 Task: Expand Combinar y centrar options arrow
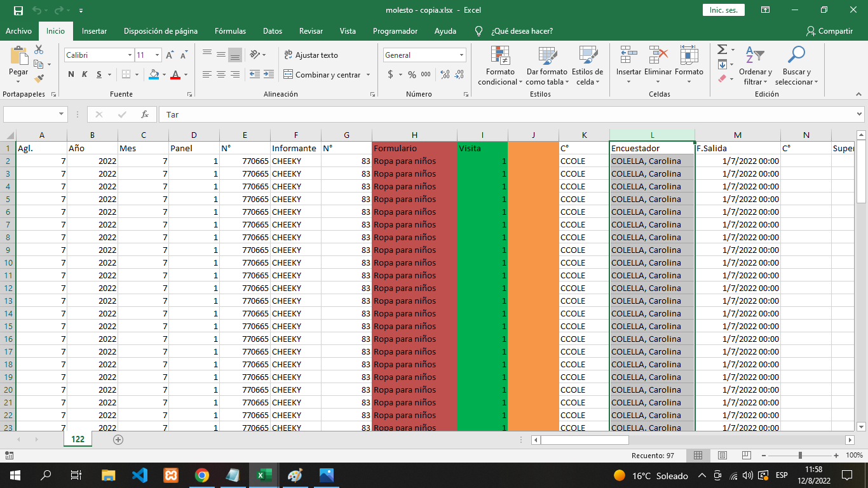coord(368,75)
